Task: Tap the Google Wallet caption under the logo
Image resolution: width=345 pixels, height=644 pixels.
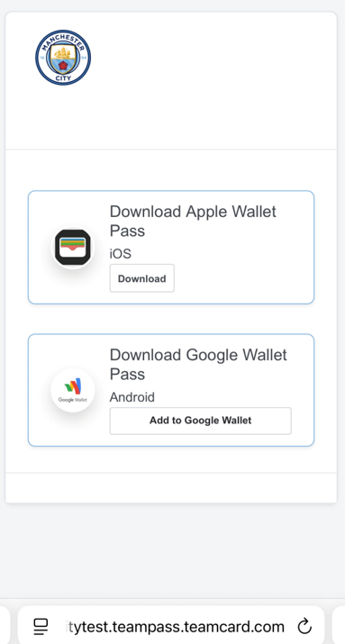Action: [73, 400]
